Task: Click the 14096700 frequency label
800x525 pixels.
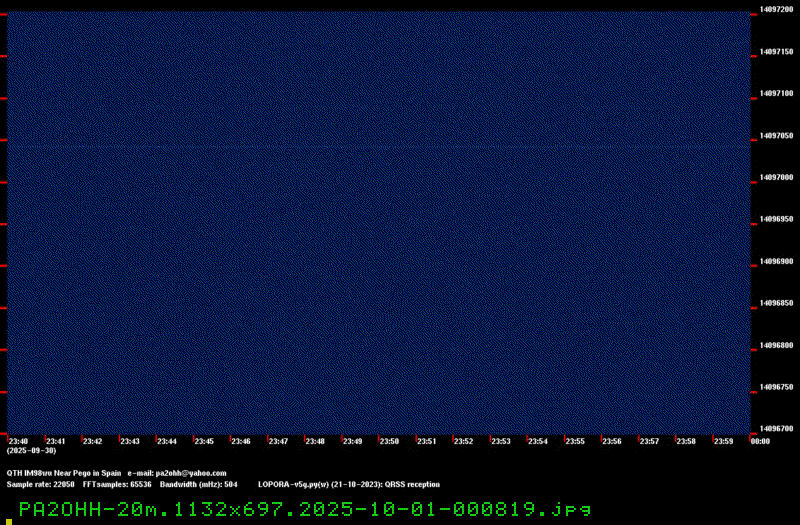Action: [x=777, y=429]
